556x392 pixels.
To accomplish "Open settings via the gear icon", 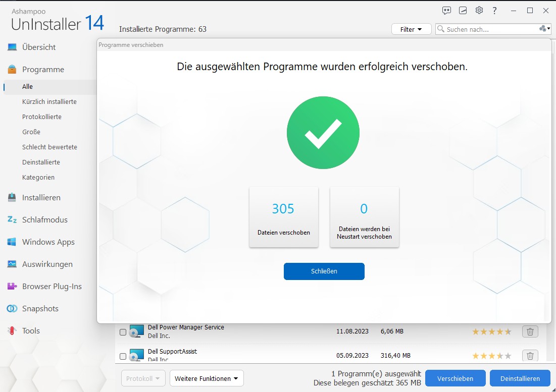I will [479, 10].
